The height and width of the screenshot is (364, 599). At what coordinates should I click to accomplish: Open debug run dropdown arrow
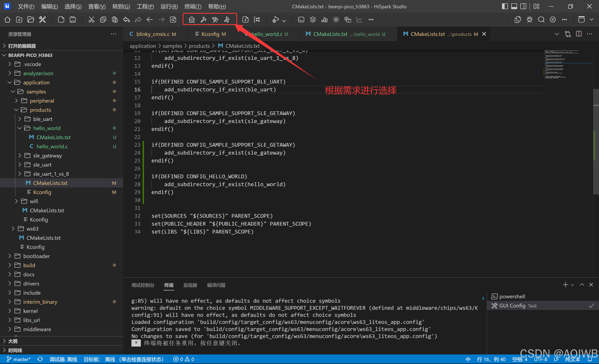(284, 21)
